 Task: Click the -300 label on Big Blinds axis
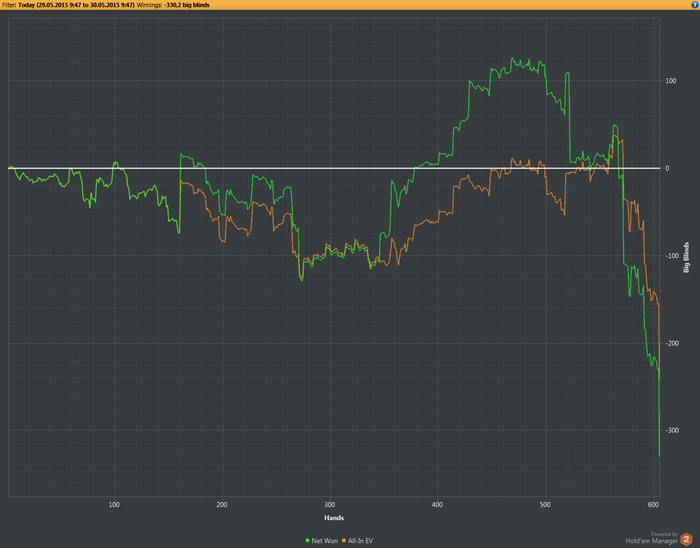(672, 430)
